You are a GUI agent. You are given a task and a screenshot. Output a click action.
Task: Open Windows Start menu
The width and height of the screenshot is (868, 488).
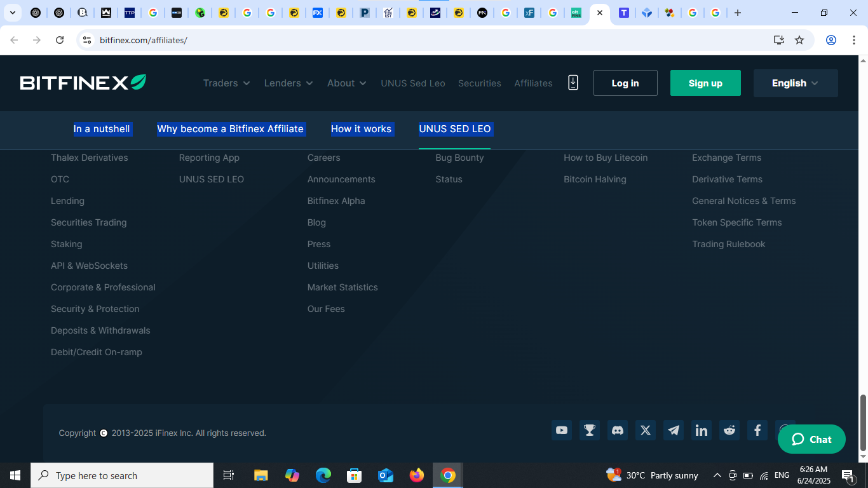15,475
